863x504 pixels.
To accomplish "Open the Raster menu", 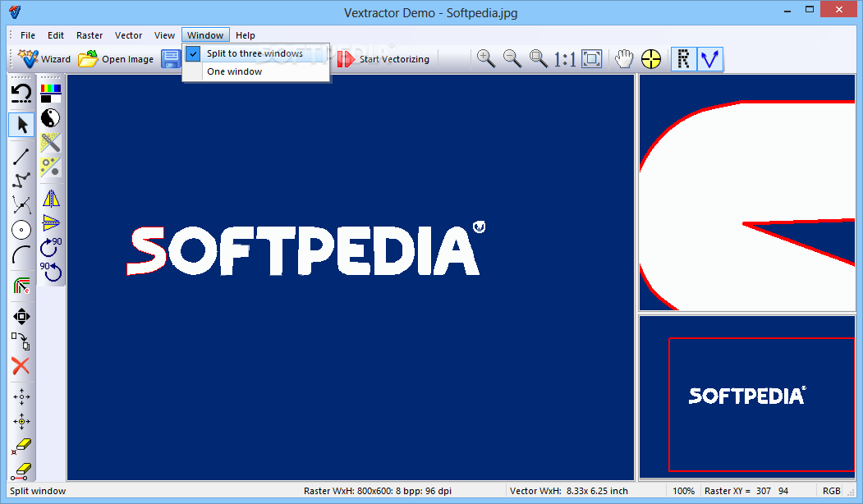I will pyautogui.click(x=90, y=35).
